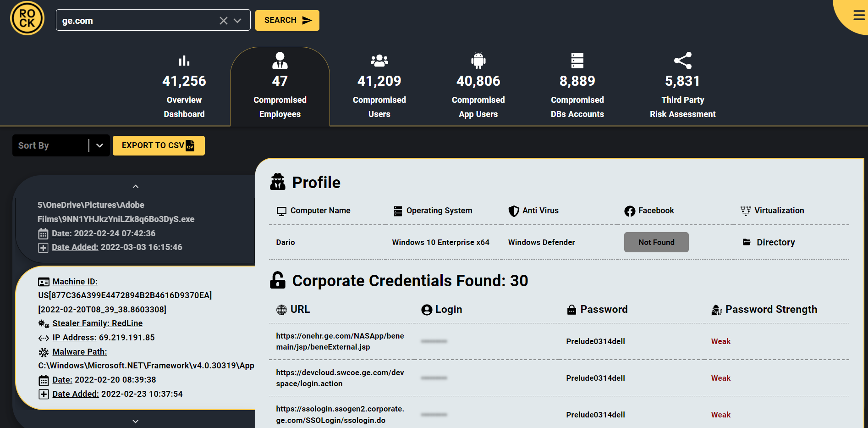Click the Facebook icon in Profile
Viewport: 868px width, 428px height.
pos(630,211)
